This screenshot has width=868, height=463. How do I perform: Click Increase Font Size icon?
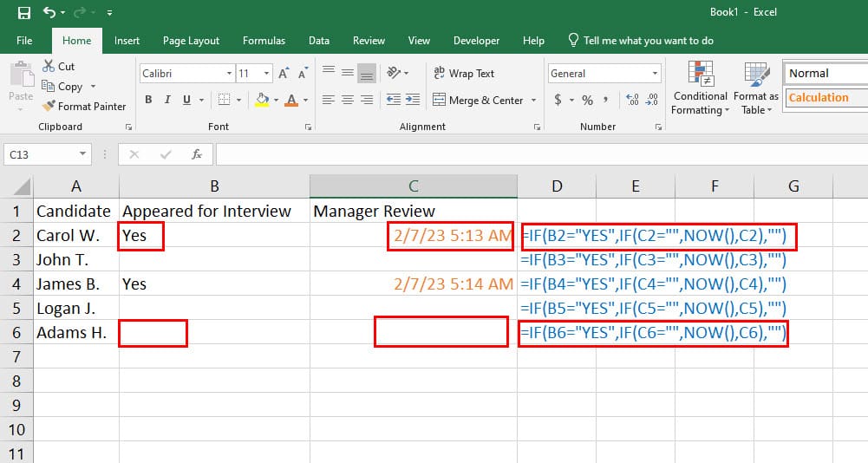click(x=284, y=73)
